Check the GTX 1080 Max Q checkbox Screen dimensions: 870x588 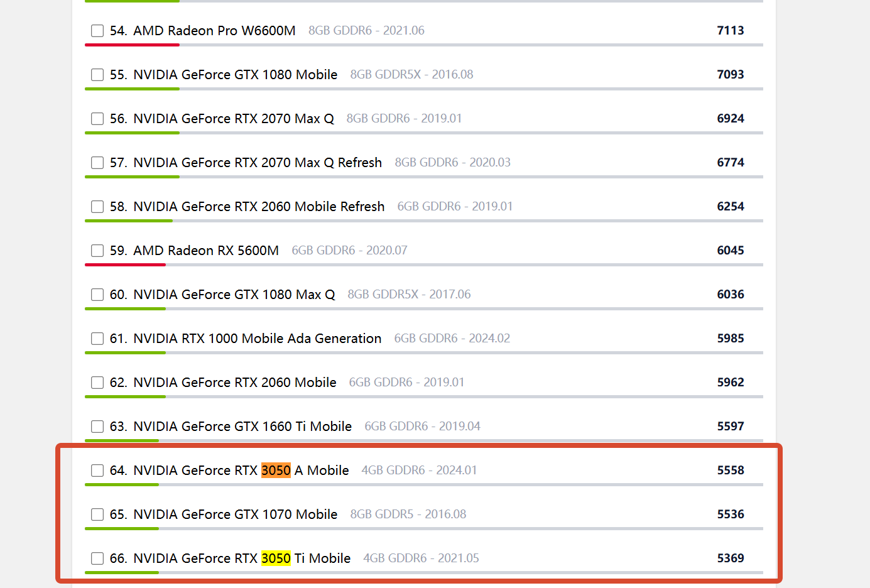pos(97,295)
